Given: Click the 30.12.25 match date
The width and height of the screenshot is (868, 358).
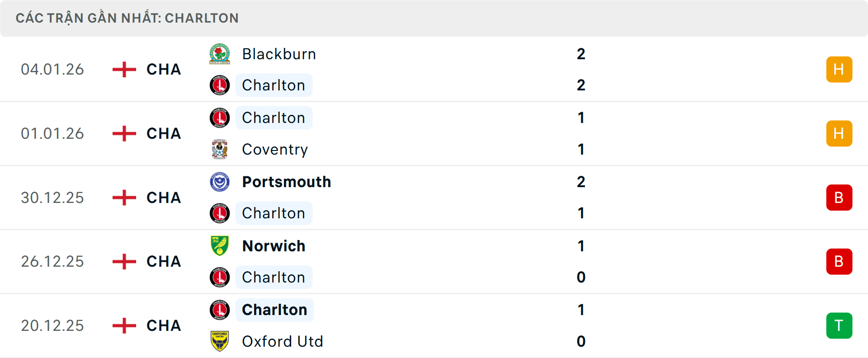Looking at the screenshot, I should [x=52, y=198].
